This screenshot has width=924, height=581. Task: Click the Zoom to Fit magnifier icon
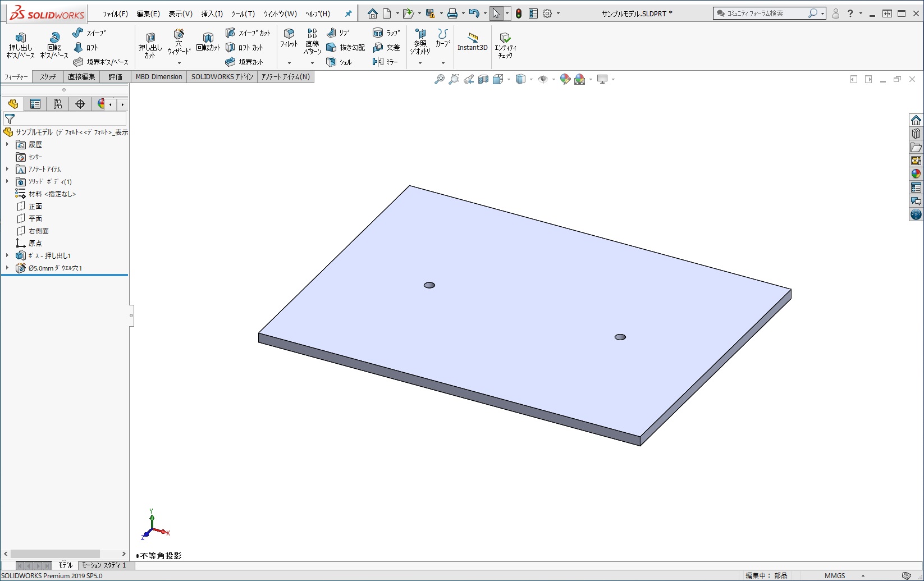(439, 79)
